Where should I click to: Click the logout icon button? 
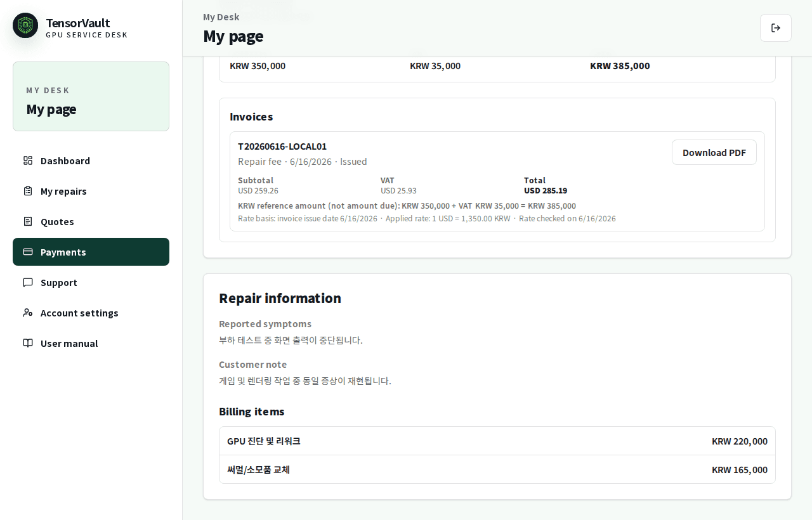pos(776,28)
